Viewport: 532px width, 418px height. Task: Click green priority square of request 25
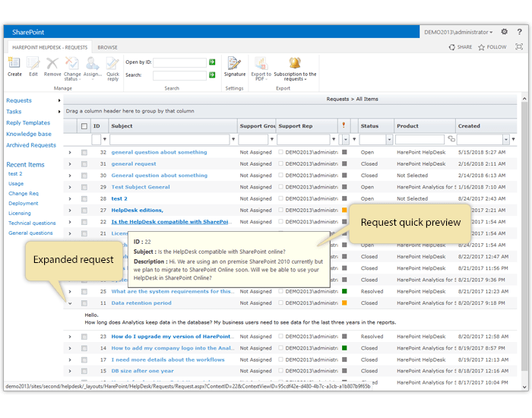pyautogui.click(x=344, y=291)
